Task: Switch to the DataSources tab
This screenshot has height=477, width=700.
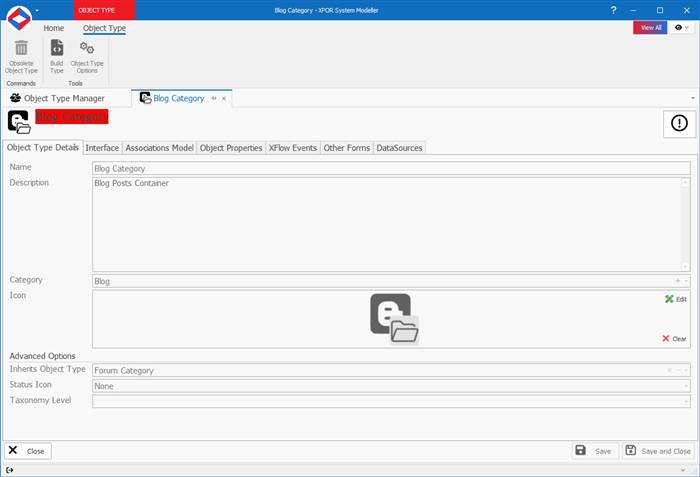Action: 400,148
